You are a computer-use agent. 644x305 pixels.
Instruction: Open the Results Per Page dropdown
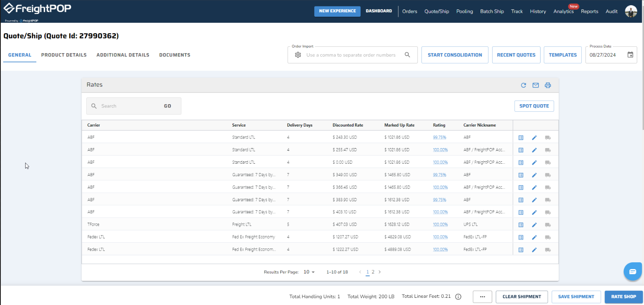click(309, 272)
